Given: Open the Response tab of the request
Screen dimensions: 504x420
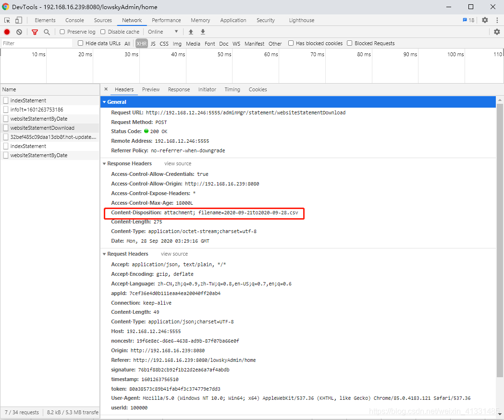Looking at the screenshot, I should (179, 89).
